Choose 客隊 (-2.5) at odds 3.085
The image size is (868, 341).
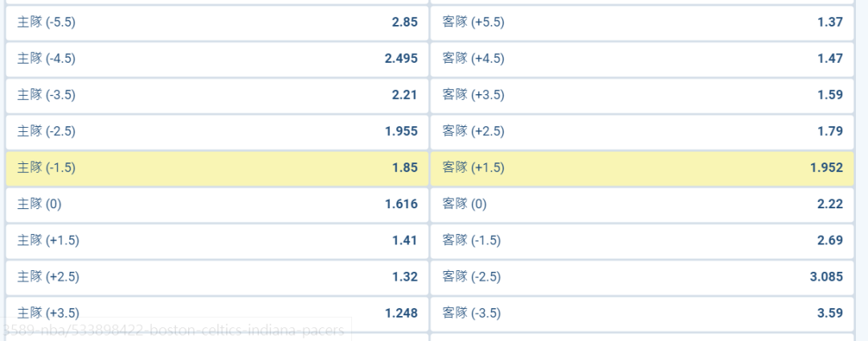click(642, 277)
